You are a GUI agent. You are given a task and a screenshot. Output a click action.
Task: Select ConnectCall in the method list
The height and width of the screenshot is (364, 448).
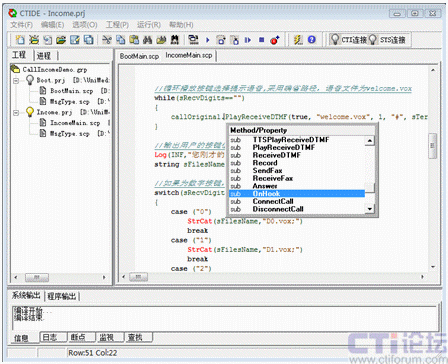pos(273,201)
